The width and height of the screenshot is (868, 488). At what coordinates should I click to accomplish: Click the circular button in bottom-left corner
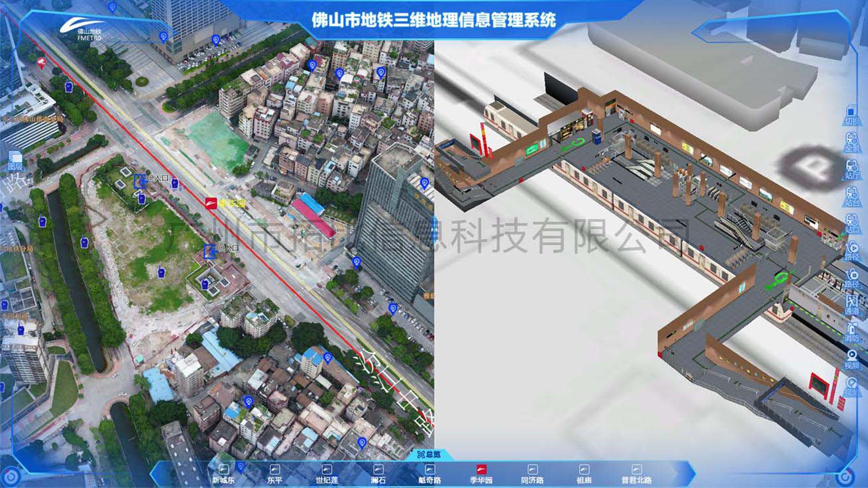click(x=11, y=478)
